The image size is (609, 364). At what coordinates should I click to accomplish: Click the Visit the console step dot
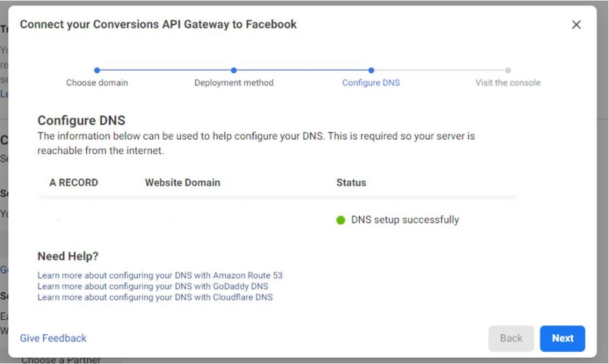pyautogui.click(x=508, y=70)
